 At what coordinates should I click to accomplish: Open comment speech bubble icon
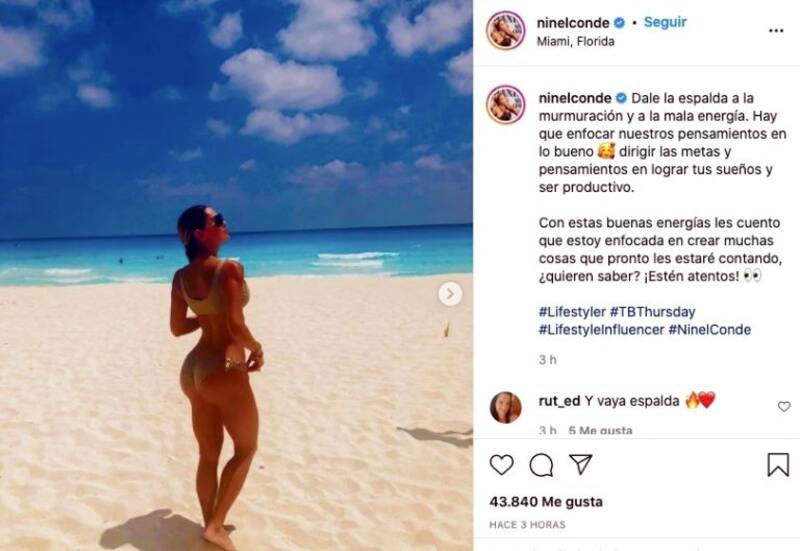(541, 465)
